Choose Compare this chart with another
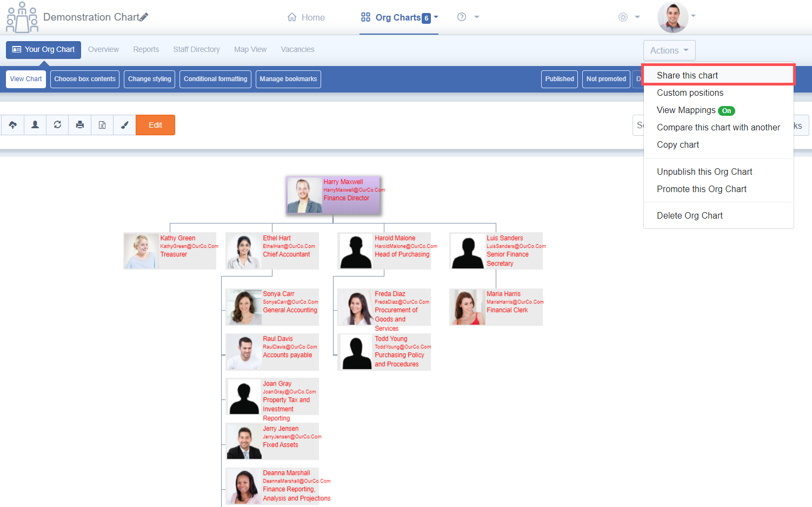This screenshot has height=507, width=812. pyautogui.click(x=718, y=127)
